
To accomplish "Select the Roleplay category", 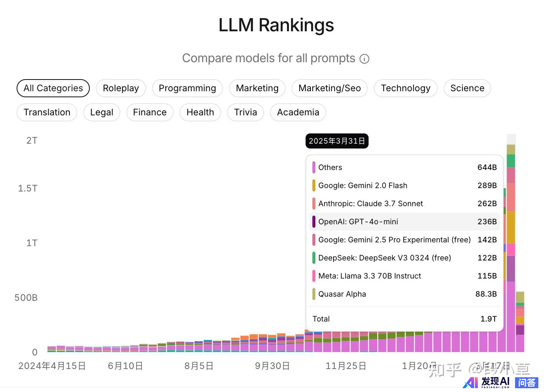I will point(121,88).
